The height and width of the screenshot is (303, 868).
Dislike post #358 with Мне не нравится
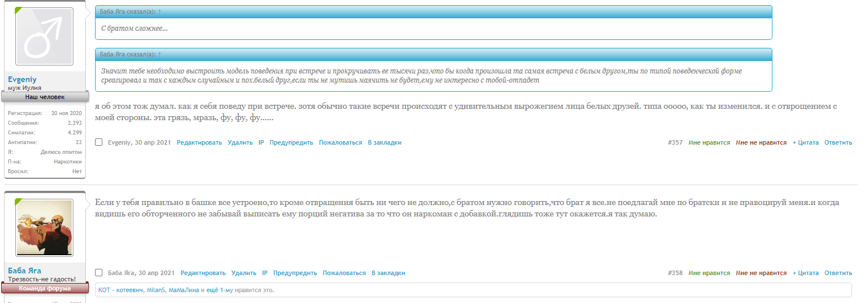(x=761, y=273)
